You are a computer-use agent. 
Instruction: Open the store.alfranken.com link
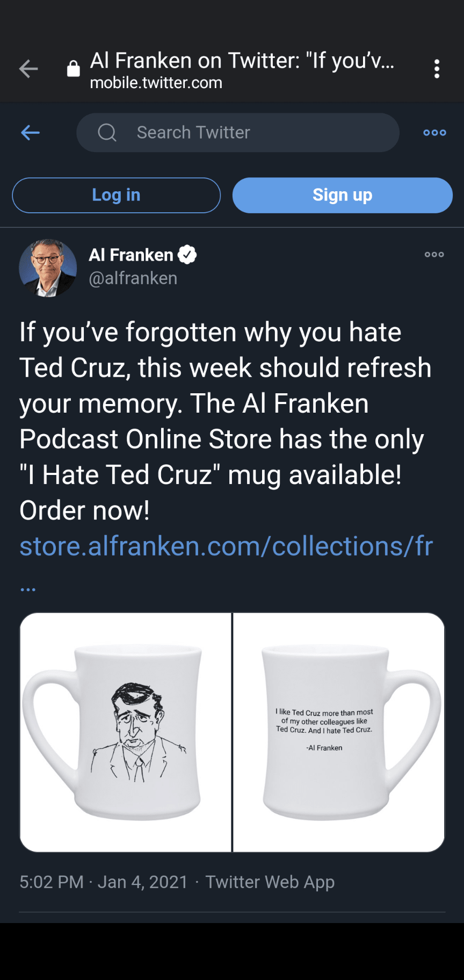[226, 546]
